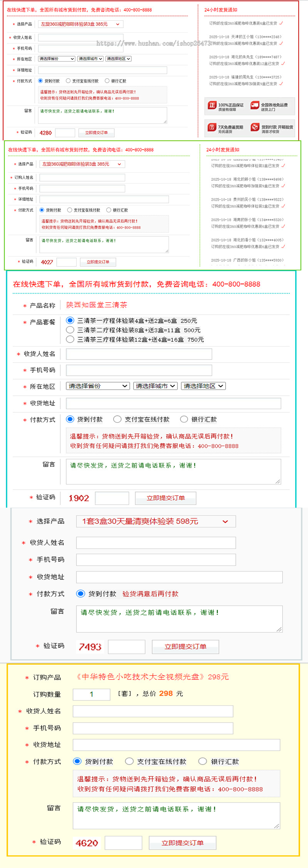
Task: Click notice 湖北的顾小姐（138****8498）
Action: 247,179
